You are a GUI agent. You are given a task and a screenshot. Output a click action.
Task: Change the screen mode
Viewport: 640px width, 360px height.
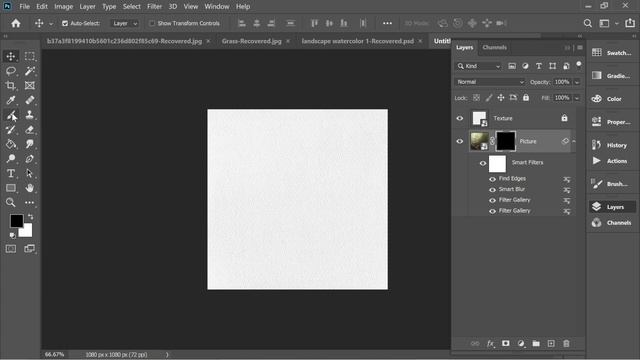[x=29, y=249]
